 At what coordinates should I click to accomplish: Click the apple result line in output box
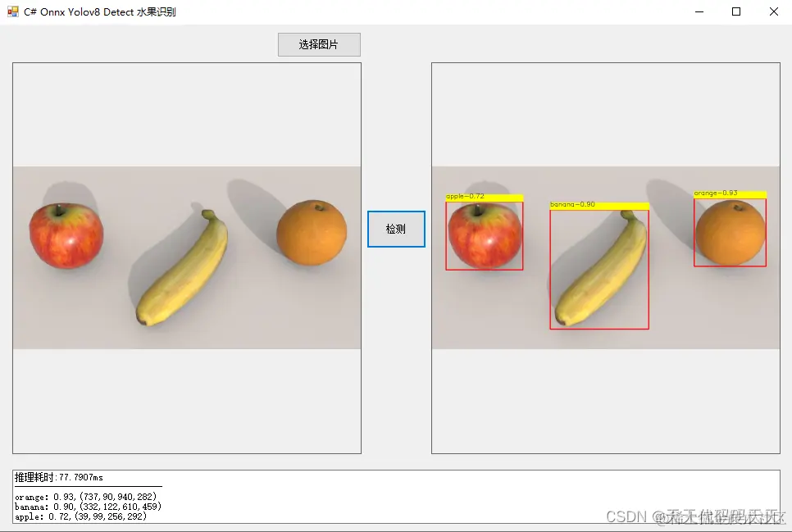[81, 516]
